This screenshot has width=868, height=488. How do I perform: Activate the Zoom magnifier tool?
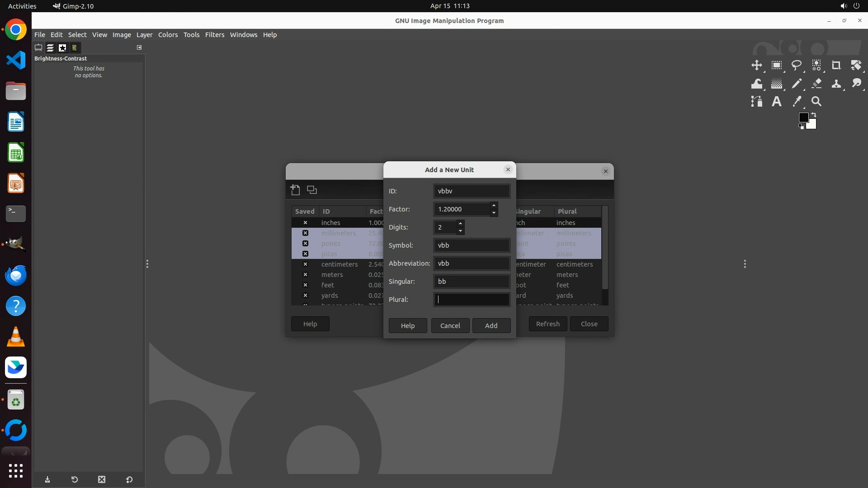tap(816, 102)
